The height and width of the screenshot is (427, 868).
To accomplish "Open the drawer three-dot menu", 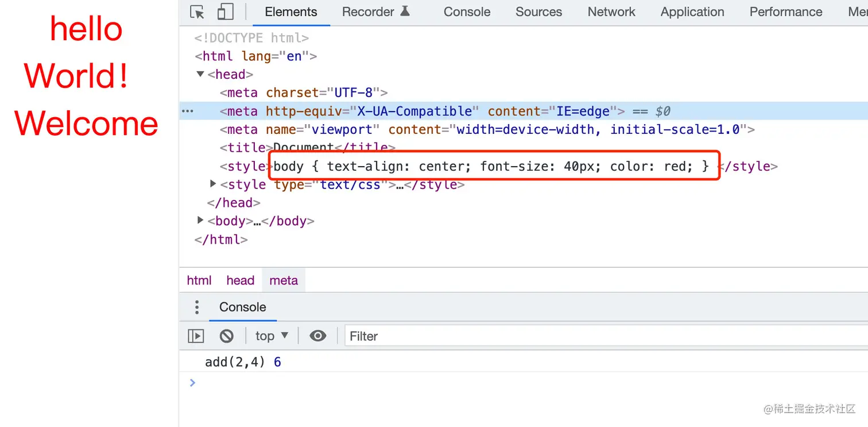I will pos(197,307).
